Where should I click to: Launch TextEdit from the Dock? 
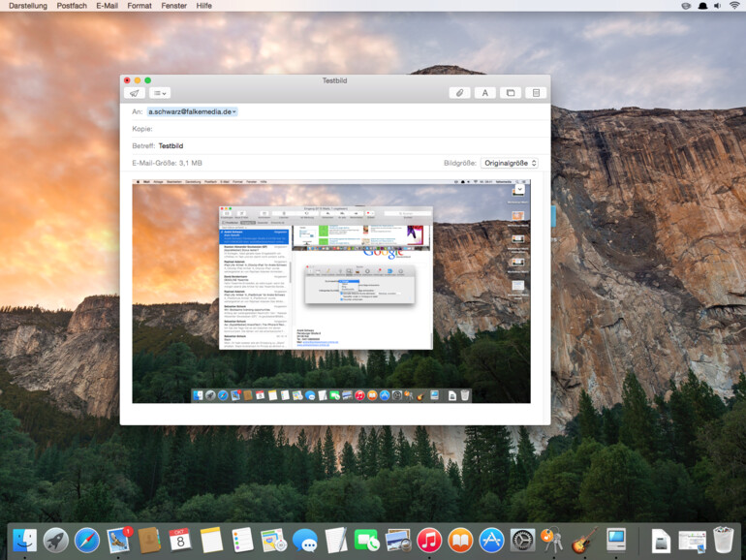[x=336, y=541]
